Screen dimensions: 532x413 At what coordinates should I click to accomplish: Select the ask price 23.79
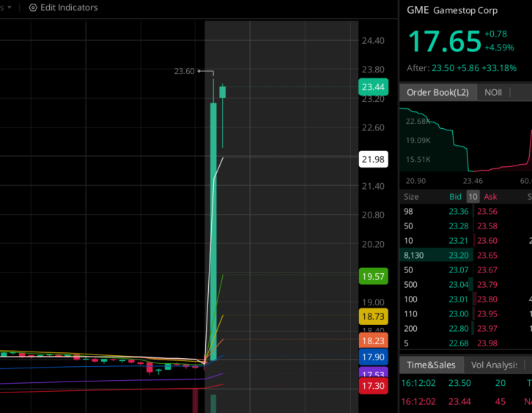(x=487, y=285)
